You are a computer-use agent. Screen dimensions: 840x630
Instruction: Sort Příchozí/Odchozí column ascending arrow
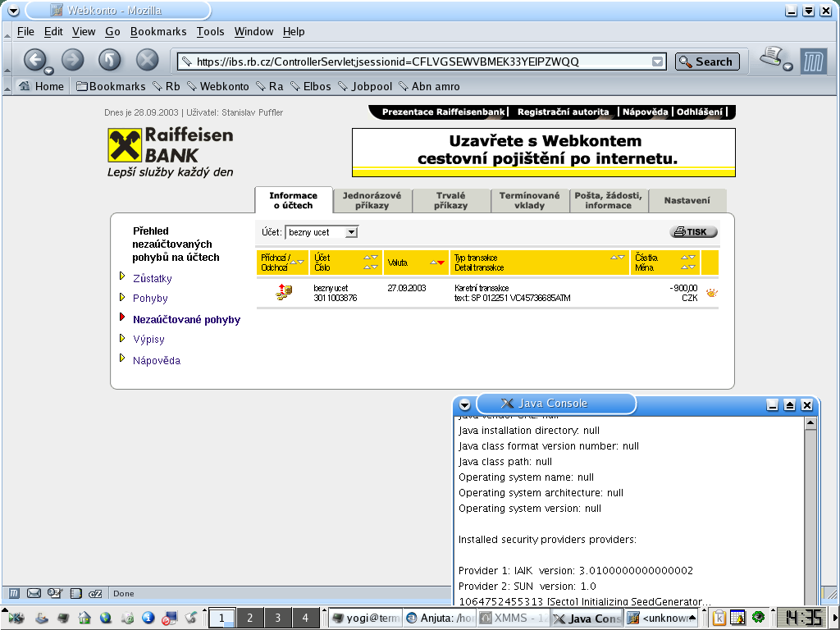[x=294, y=262]
